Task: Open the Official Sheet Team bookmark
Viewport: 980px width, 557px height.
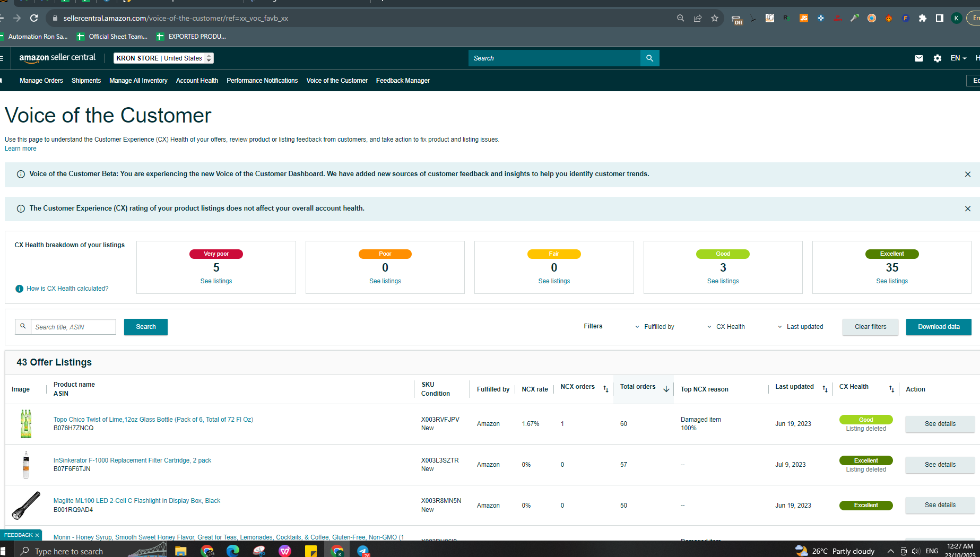Action: point(112,37)
